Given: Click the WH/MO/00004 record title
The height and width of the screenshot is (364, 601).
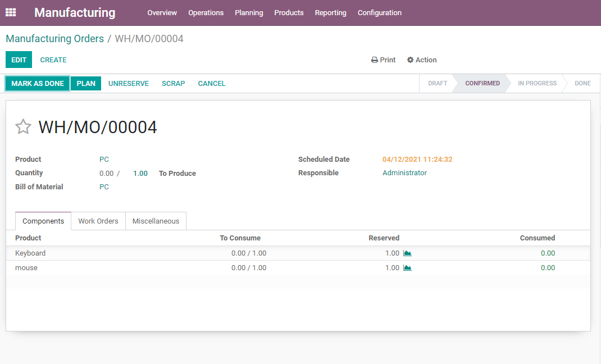Looking at the screenshot, I should tap(98, 127).
